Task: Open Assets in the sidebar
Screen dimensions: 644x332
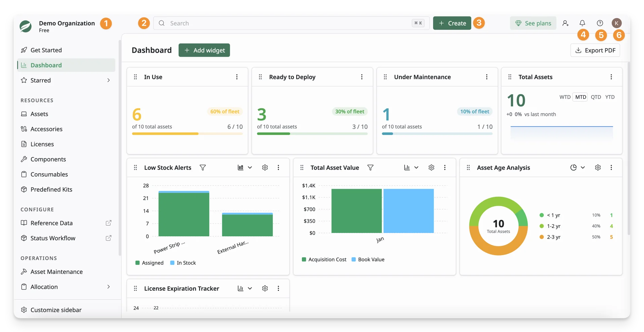Action: click(66, 114)
